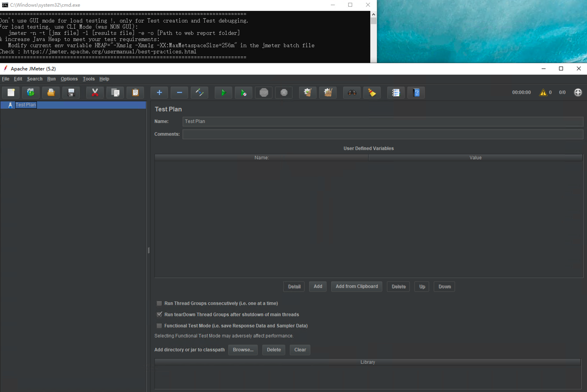Screen dimensions: 587x392
Task: Click Browse to add classpath jar
Action: [x=243, y=350]
